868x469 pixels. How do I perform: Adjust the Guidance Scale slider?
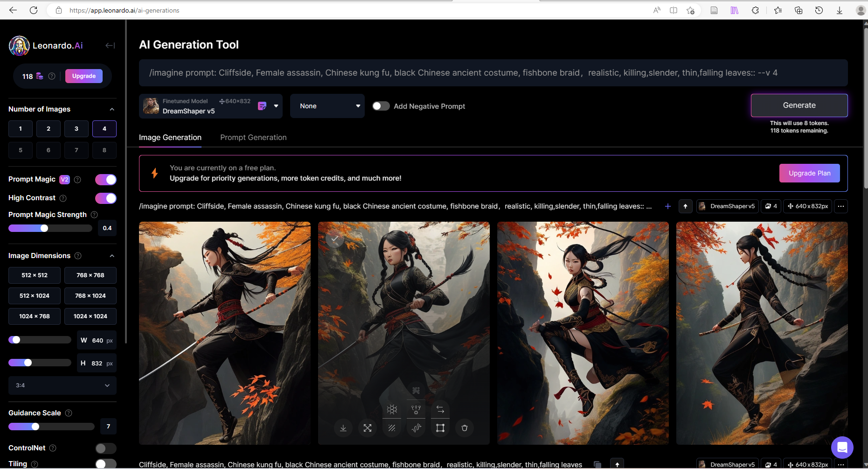click(x=35, y=427)
